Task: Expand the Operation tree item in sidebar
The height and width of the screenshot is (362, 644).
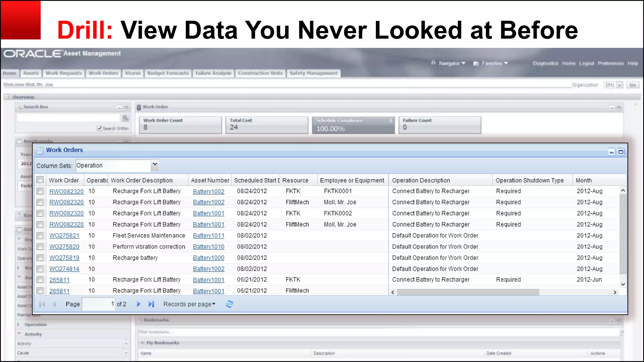Action: (19, 324)
